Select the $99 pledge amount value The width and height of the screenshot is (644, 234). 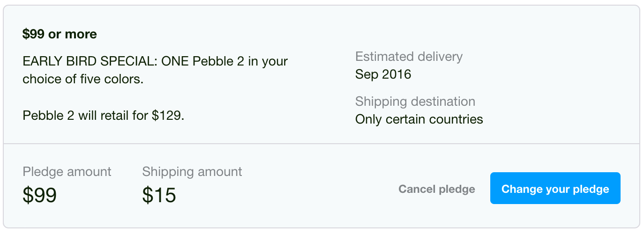(x=39, y=195)
